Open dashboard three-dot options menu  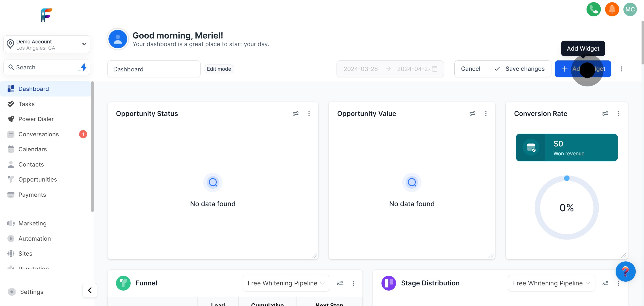pyautogui.click(x=621, y=69)
